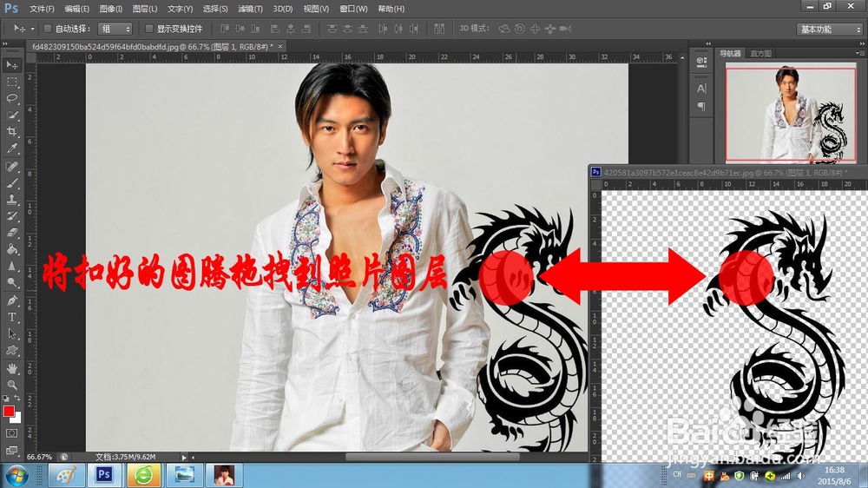This screenshot has width=868, height=488.
Task: Select the Lasso tool
Action: [x=11, y=99]
